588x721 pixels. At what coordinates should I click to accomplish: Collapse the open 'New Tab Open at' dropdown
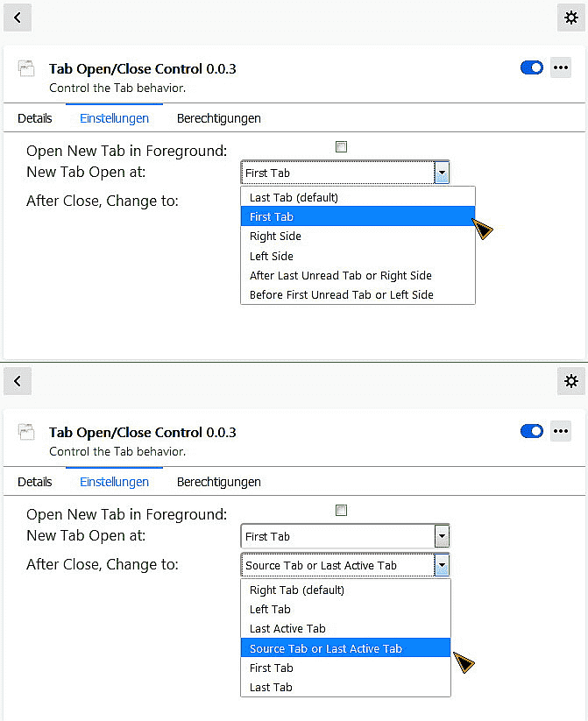442,173
